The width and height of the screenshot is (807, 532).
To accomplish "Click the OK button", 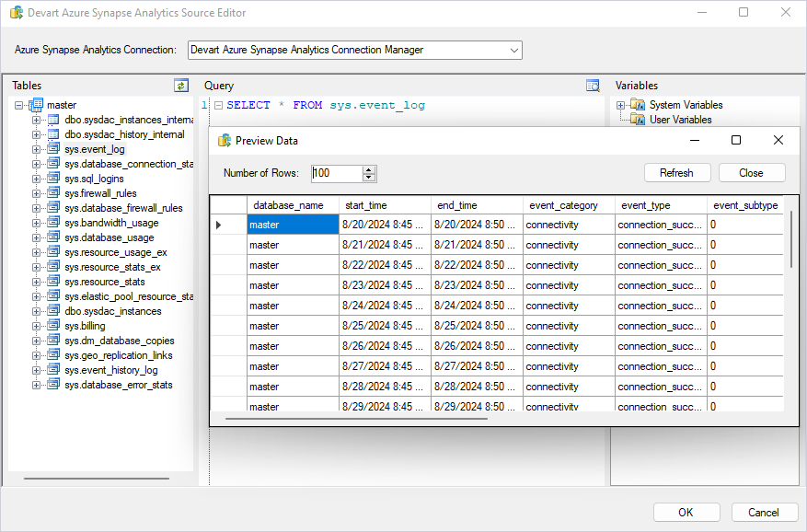I will pyautogui.click(x=686, y=513).
